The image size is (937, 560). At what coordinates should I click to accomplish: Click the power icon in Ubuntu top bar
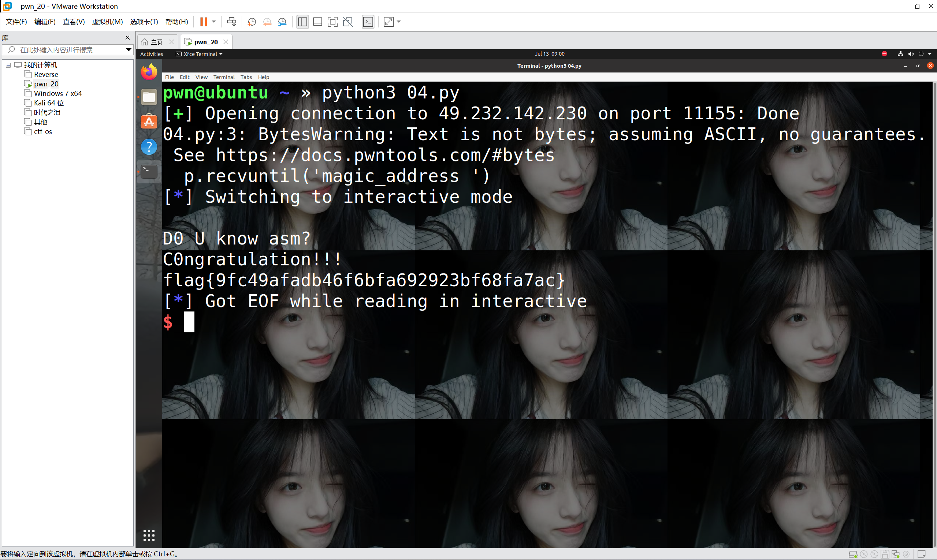click(x=921, y=54)
